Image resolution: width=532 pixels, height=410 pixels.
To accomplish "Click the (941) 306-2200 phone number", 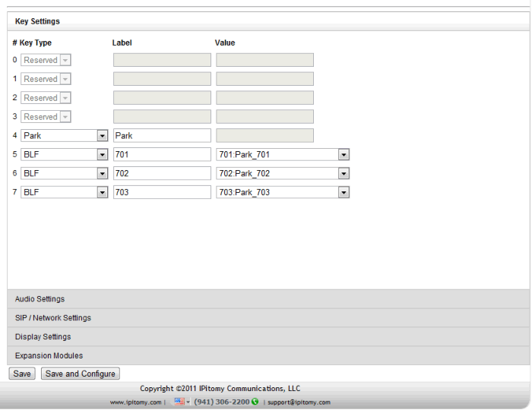I will [222, 402].
